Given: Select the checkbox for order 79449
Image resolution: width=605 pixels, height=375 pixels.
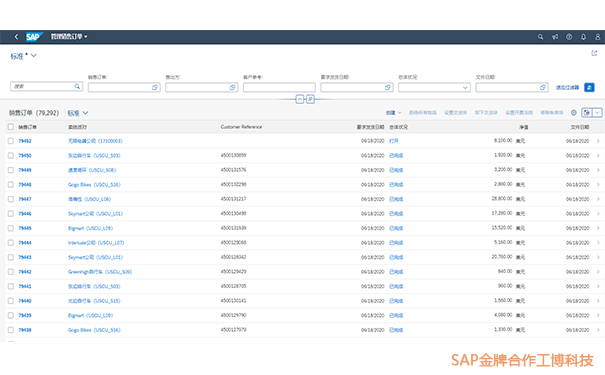Looking at the screenshot, I should click(11, 170).
